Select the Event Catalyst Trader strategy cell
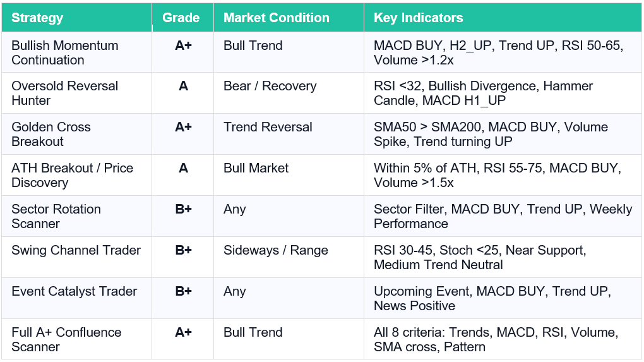Viewport: 644px width, 362px height. [75, 292]
